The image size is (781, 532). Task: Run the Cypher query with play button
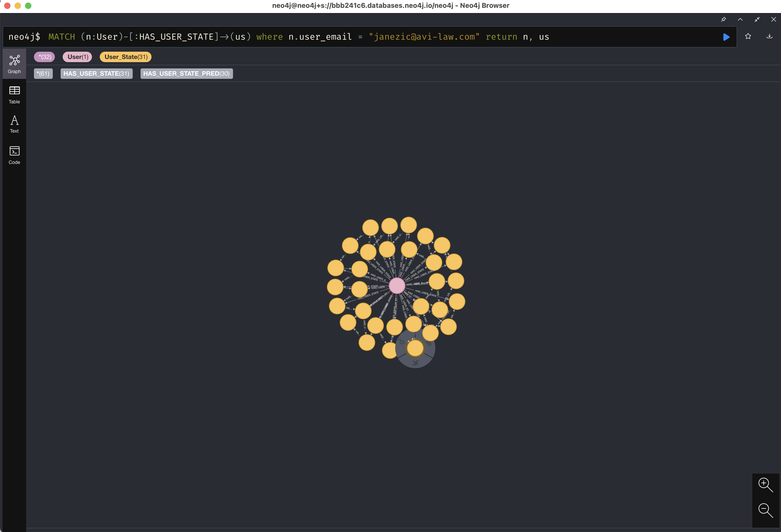tap(726, 37)
